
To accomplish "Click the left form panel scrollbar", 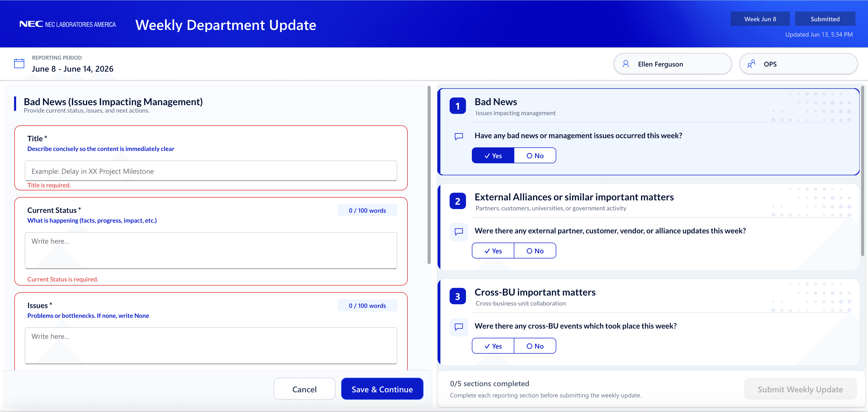I will tap(429, 175).
